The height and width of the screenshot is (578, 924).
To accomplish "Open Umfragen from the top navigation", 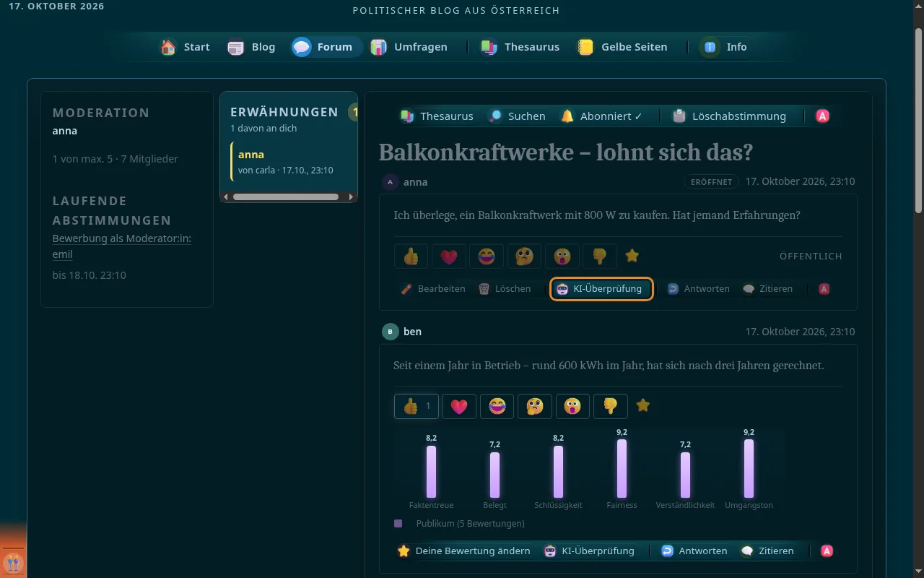I will 409,47.
